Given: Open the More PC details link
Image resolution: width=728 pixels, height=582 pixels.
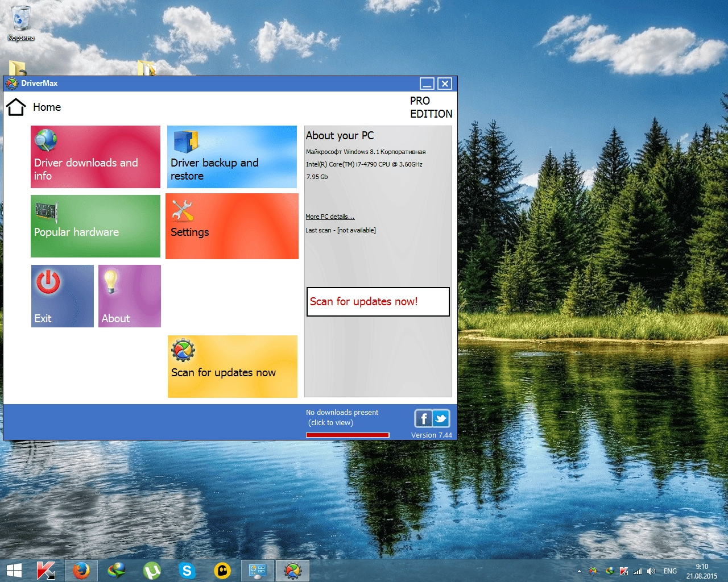Looking at the screenshot, I should click(330, 217).
